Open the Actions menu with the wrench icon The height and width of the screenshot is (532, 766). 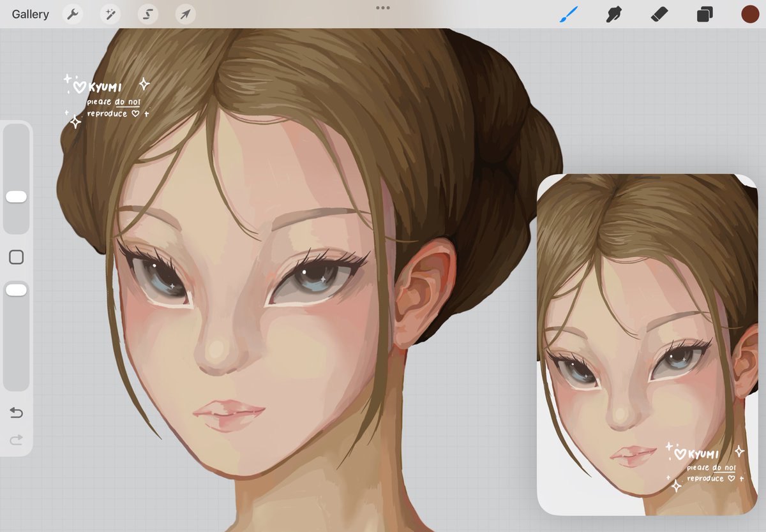[x=72, y=14]
